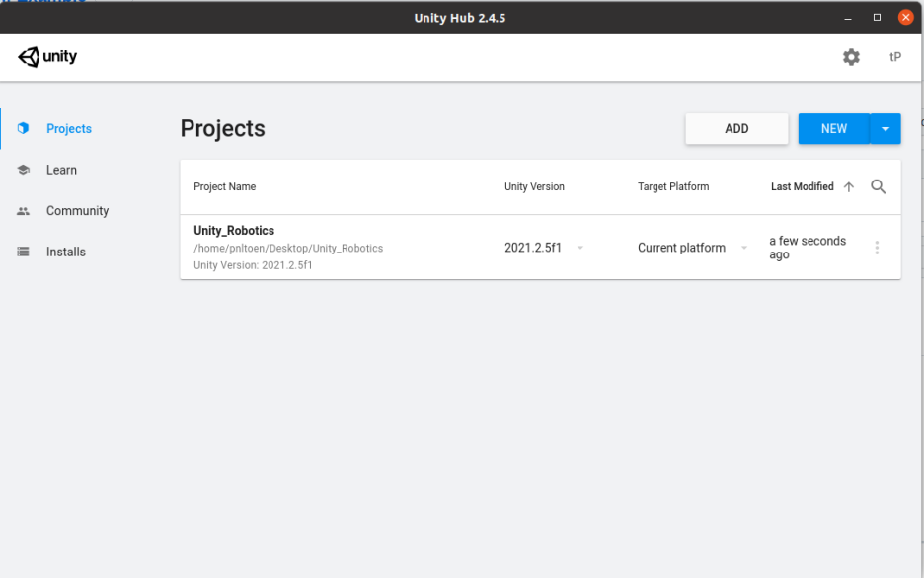Open the three-dot menu for Unity_Robotics
Screen dimensions: 924x578
877,248
